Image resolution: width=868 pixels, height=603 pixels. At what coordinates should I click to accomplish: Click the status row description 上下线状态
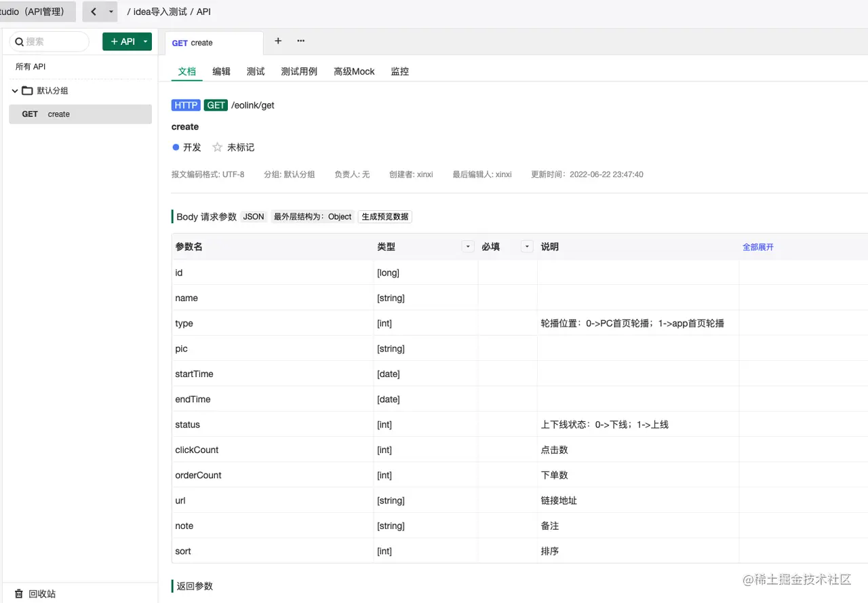click(x=605, y=425)
